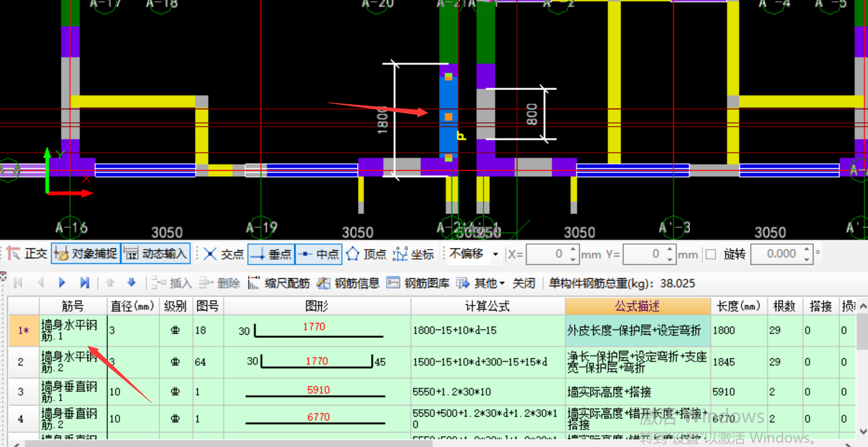Click description cell 墙实际高度+搭接

[638, 392]
